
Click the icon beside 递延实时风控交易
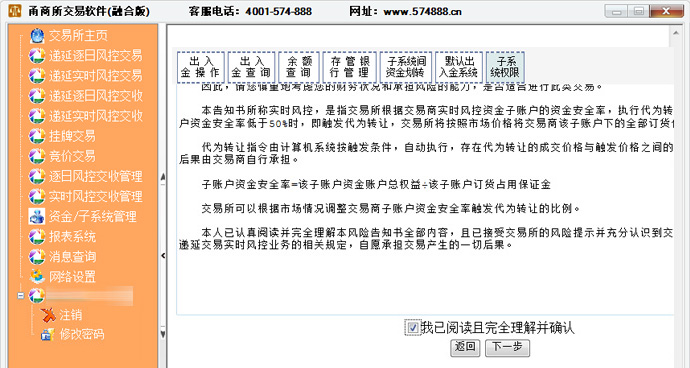coord(37,76)
